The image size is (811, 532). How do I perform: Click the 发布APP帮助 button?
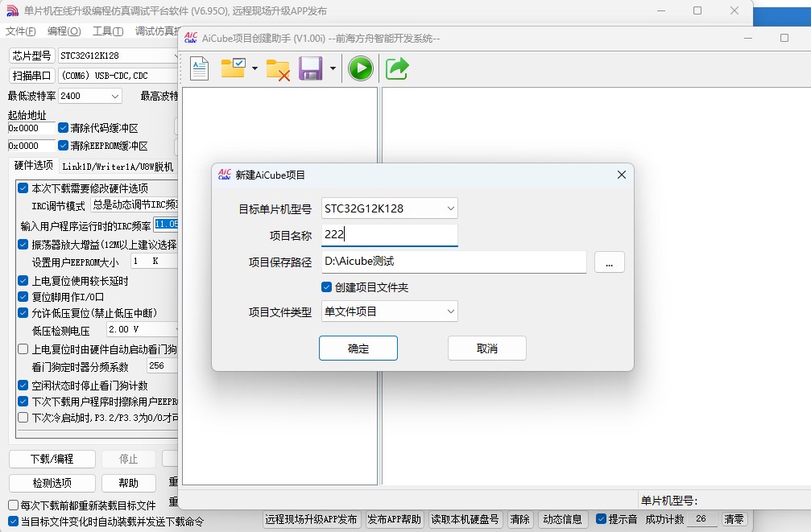[394, 519]
